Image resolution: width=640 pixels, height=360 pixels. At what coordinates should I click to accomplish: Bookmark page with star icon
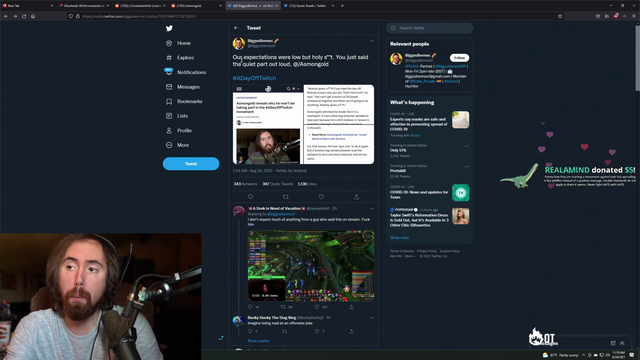[560, 16]
